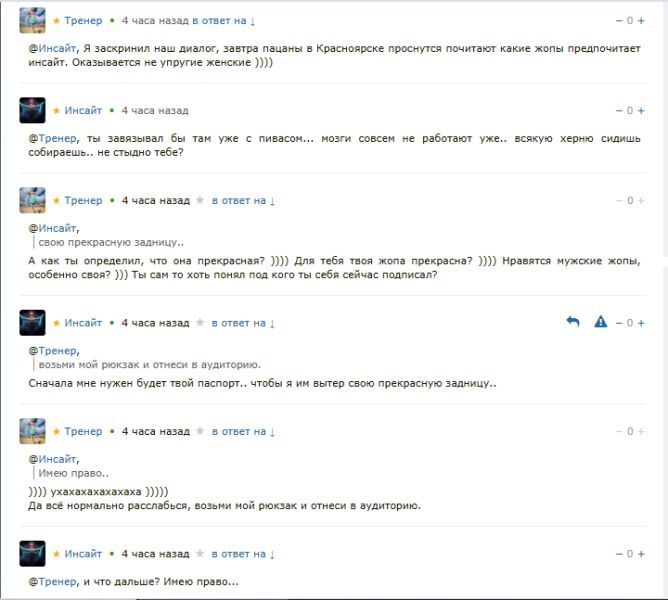Click the warning report triangle icon
The height and width of the screenshot is (600, 668).
[600, 322]
